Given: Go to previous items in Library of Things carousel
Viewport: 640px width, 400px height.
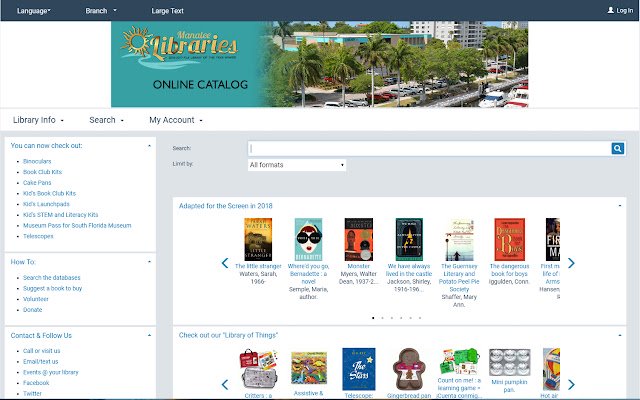Looking at the screenshot, I should tap(224, 384).
